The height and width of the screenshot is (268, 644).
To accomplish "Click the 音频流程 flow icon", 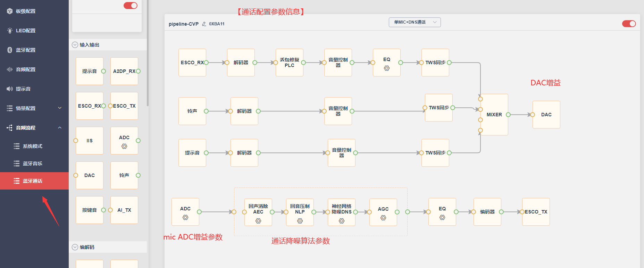I will point(10,128).
